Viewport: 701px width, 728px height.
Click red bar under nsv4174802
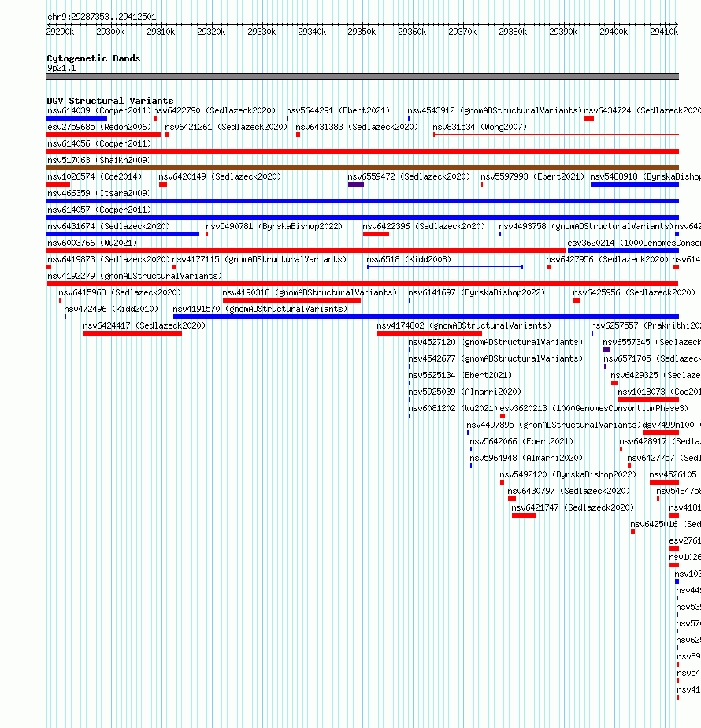pos(430,333)
